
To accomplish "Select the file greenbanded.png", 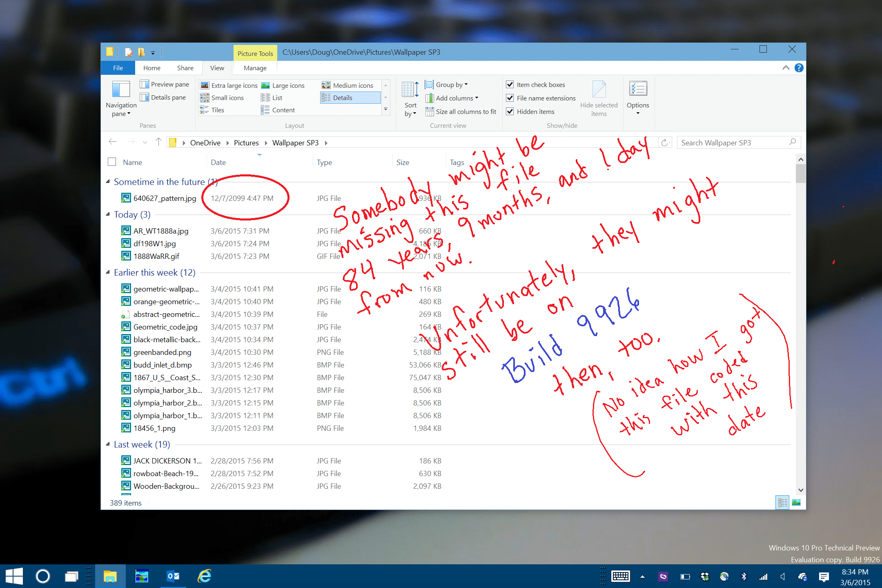I will pos(162,352).
